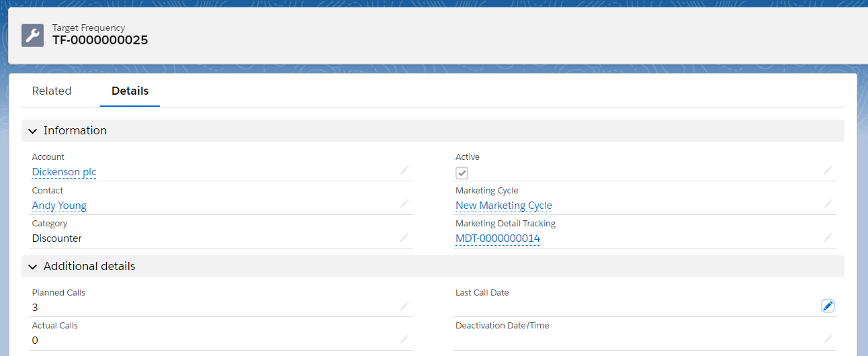The width and height of the screenshot is (868, 356).
Task: Collapse the Information section
Action: [x=33, y=131]
